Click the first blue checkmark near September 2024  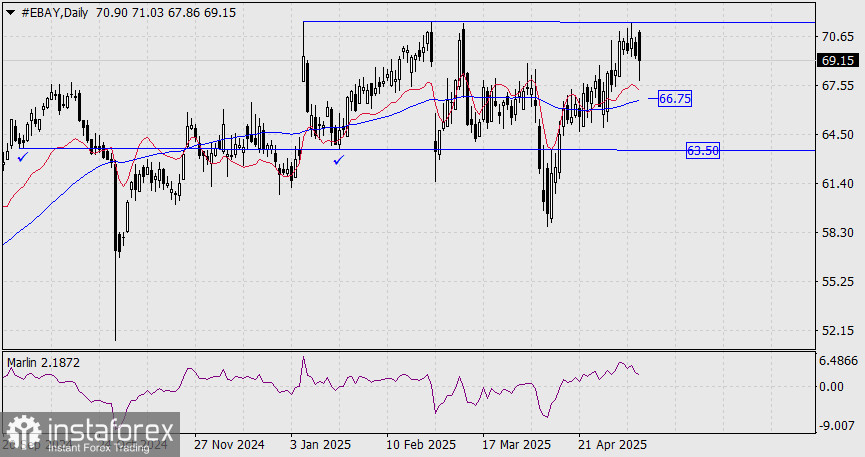[x=23, y=158]
